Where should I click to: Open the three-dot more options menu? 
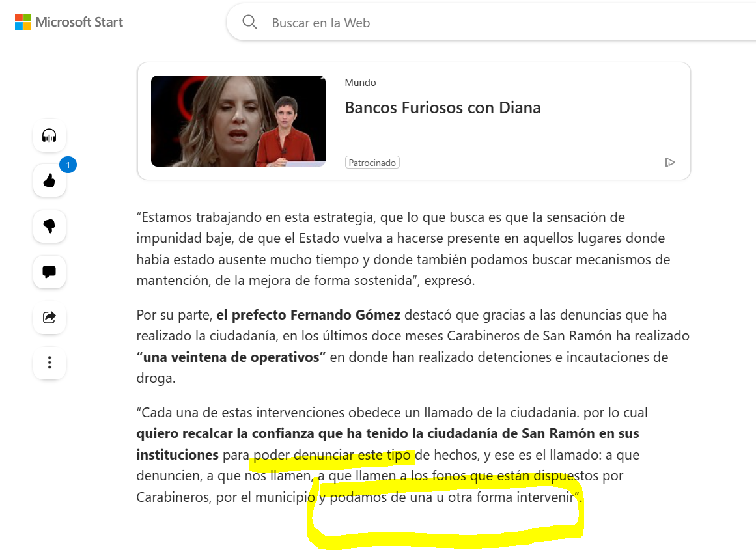pos(49,363)
